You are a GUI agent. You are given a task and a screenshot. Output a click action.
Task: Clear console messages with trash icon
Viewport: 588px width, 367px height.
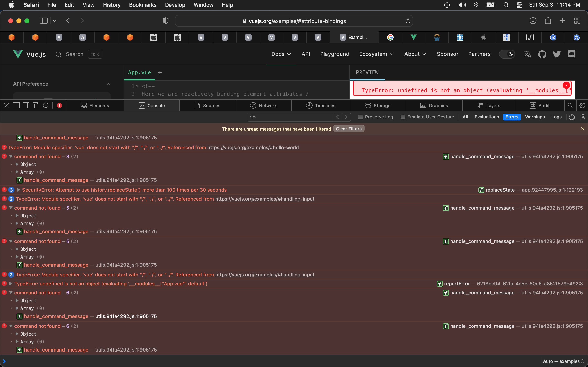(x=583, y=117)
